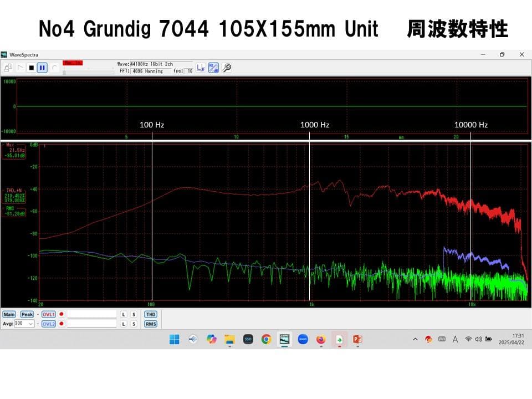Select the Main display mode
This screenshot has width=532, height=399.
(9, 314)
